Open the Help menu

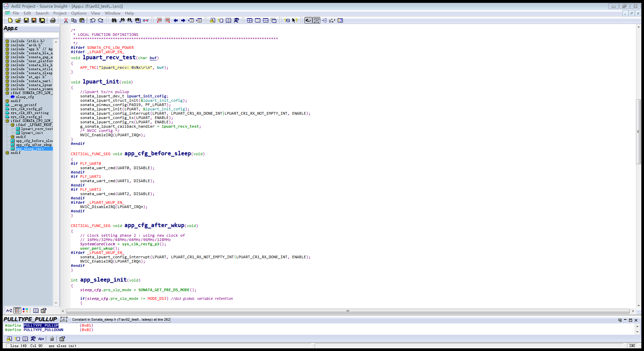[x=129, y=13]
